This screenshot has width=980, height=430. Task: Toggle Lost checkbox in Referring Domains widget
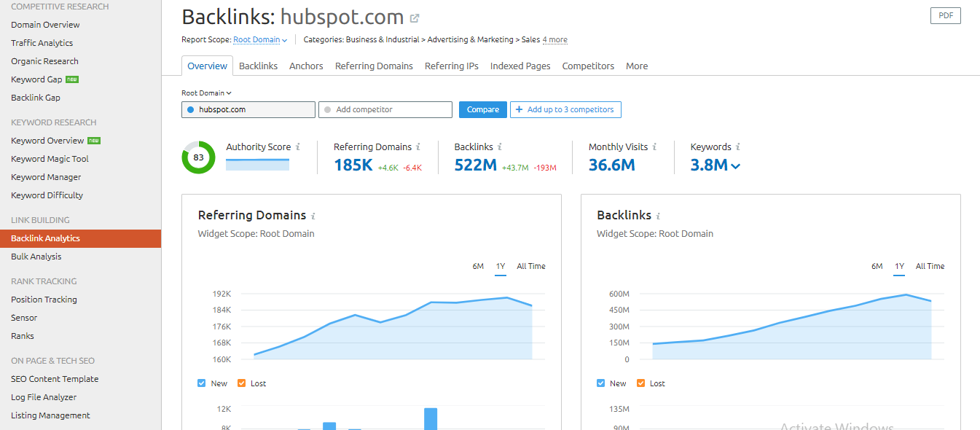[242, 383]
